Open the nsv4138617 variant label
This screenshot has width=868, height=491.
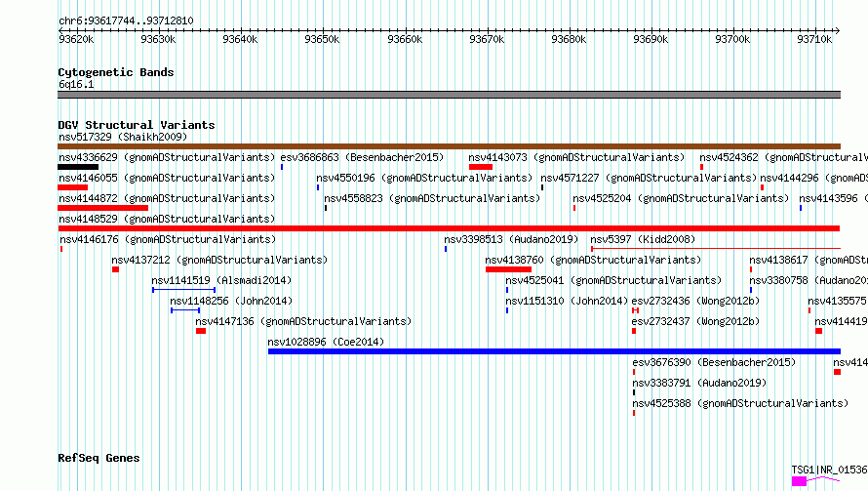[x=809, y=260]
